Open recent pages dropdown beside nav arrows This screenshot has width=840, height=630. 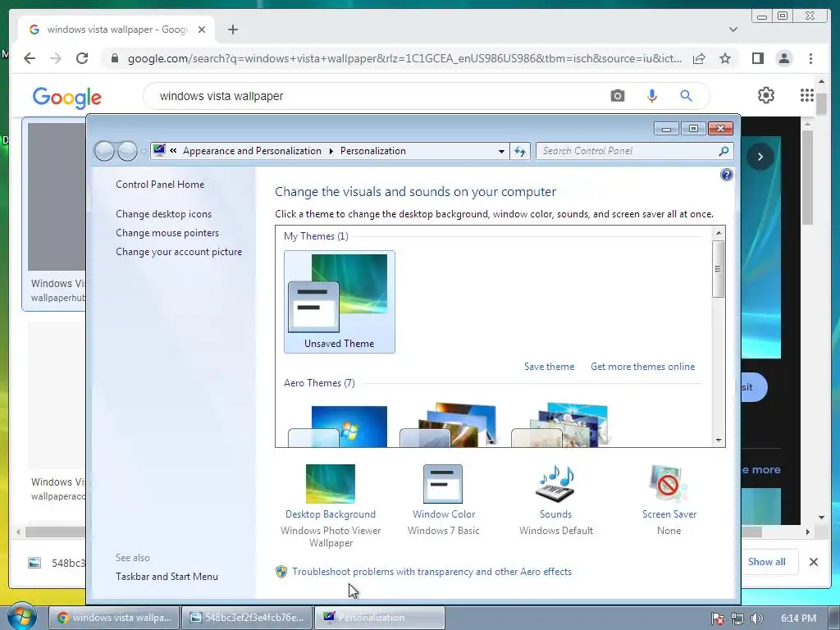[x=143, y=151]
